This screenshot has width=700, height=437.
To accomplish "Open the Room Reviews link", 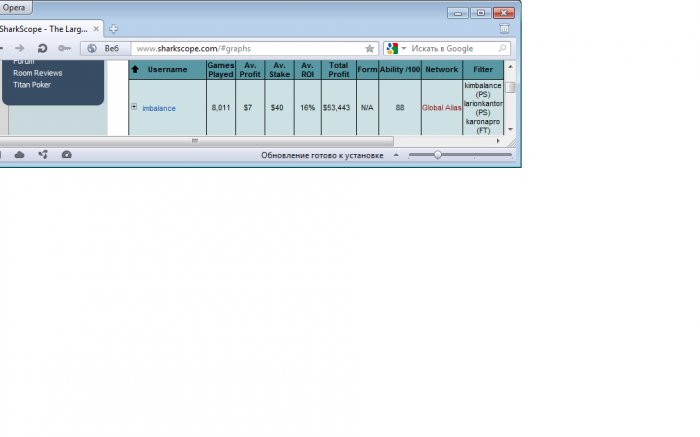I will [x=38, y=73].
